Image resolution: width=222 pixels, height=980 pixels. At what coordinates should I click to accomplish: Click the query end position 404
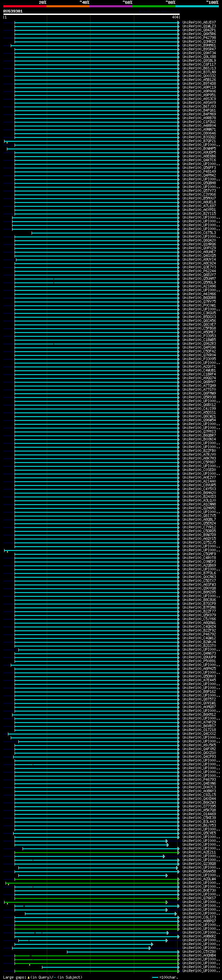click(x=175, y=17)
